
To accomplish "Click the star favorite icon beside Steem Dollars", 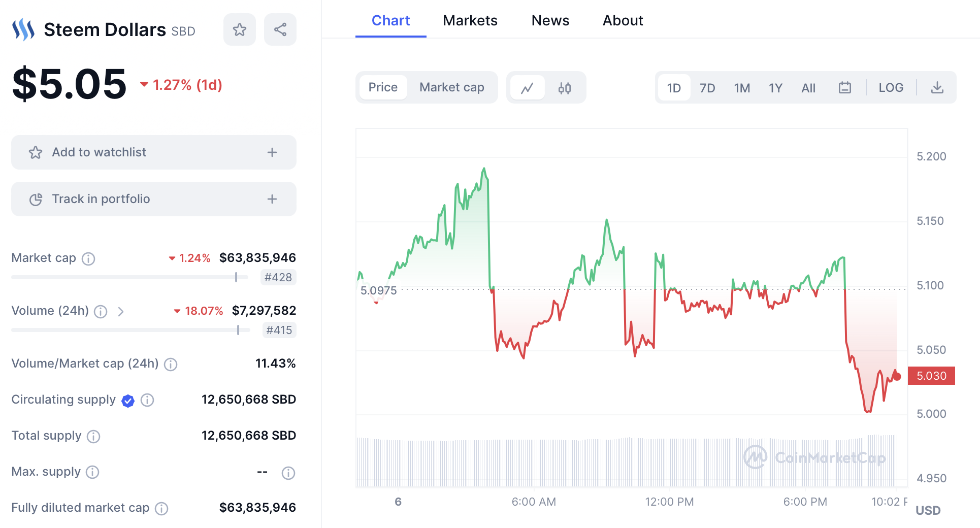I will point(240,29).
